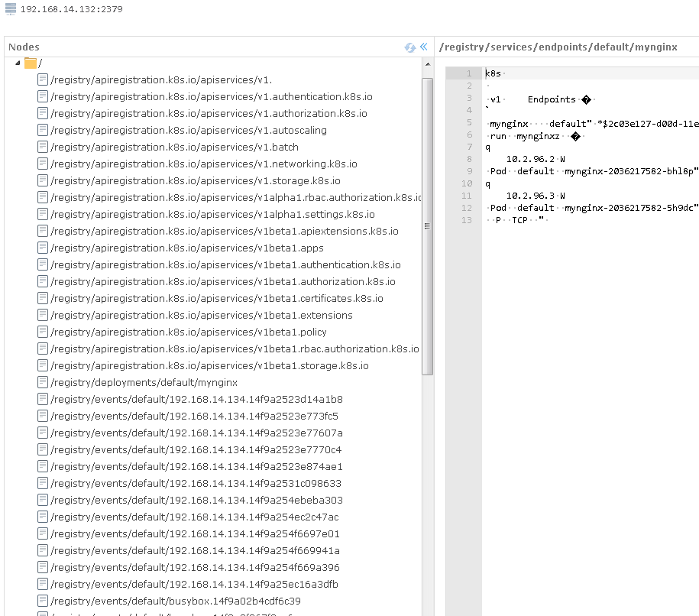Open v1beta1.apiextensions.k8s.io apiservice node

[x=225, y=231]
